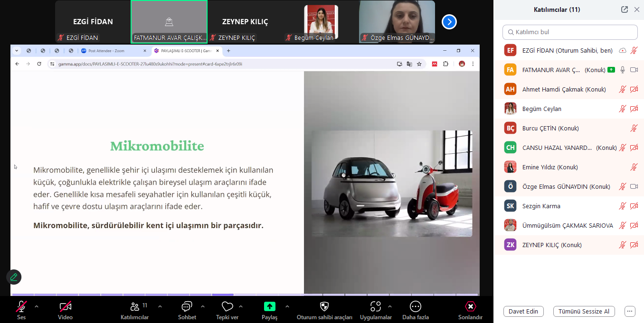Viewport: 644px width, 323px height.
Task: Unmute microphone with the Ses button
Action: point(21,307)
